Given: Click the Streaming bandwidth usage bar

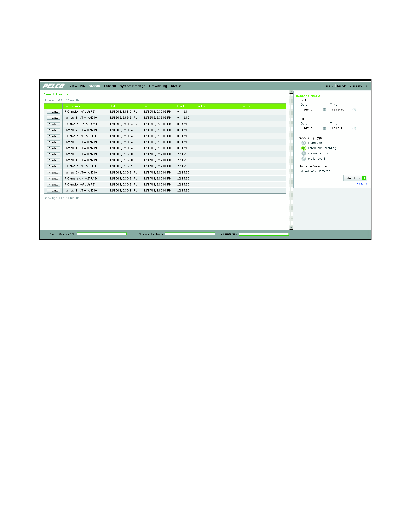Looking at the screenshot, I should 190,234.
